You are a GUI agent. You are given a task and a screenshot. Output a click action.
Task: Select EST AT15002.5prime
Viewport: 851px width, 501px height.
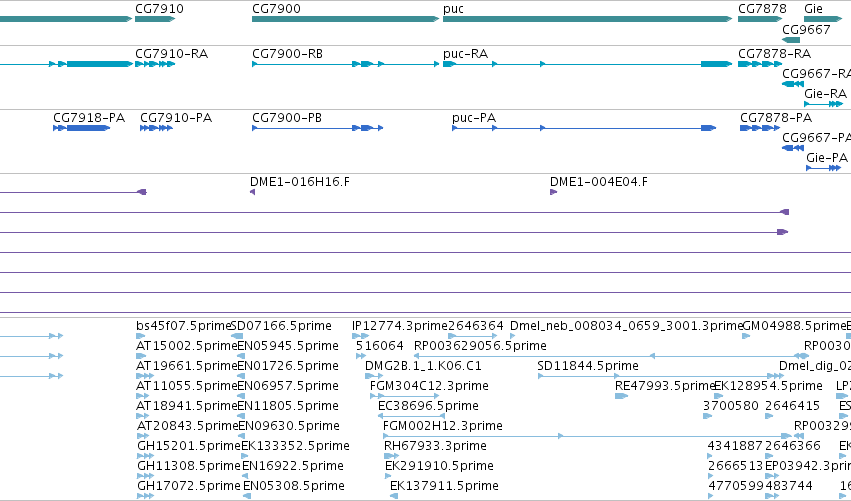187,346
